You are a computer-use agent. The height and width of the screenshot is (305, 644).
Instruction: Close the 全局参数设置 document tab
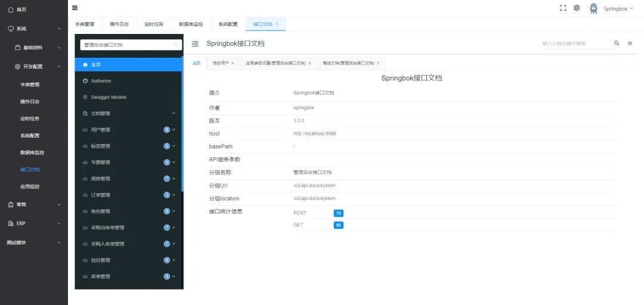tap(309, 63)
